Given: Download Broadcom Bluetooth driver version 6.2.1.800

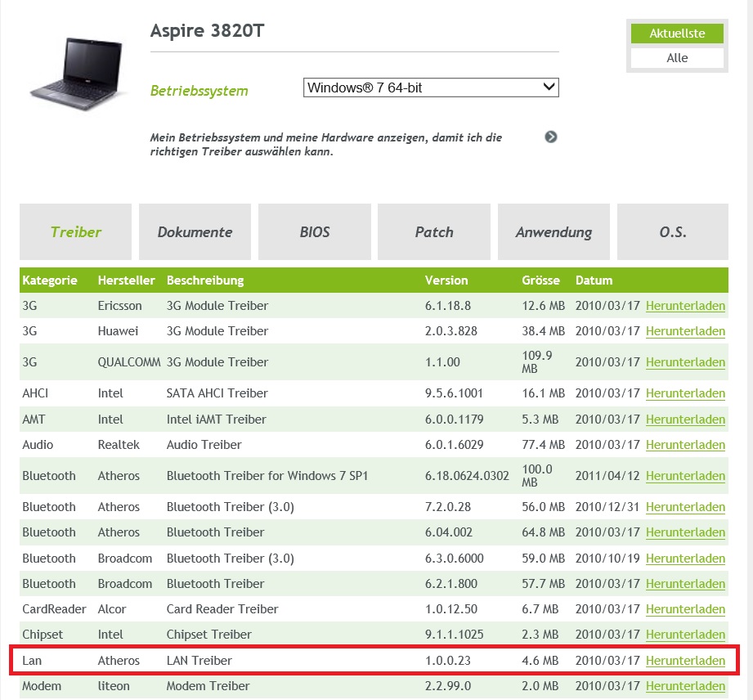Looking at the screenshot, I should 685,584.
